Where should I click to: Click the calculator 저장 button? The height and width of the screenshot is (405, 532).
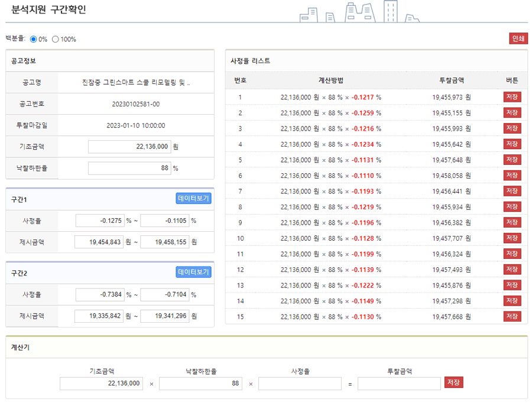click(454, 383)
